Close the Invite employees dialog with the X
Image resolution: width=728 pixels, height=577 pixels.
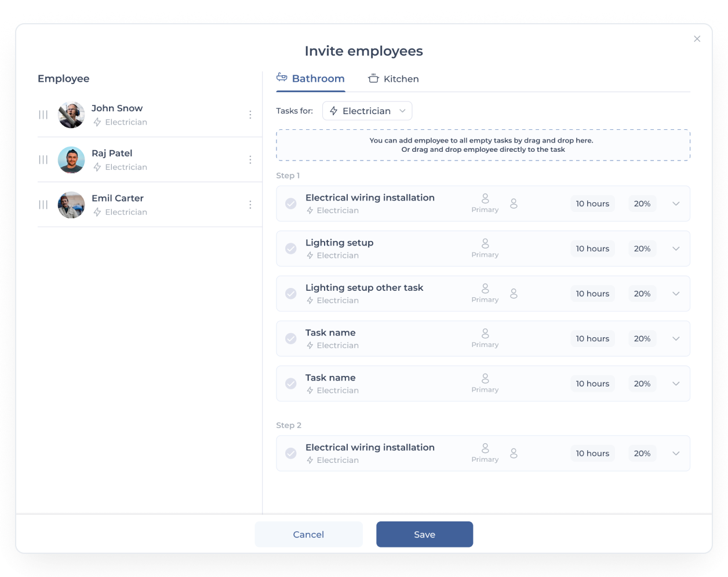click(697, 39)
